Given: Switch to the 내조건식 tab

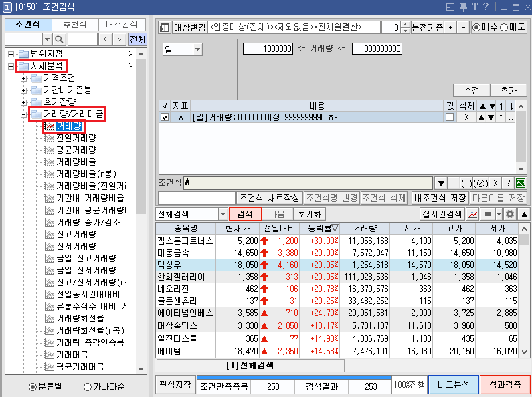Looking at the screenshot, I should tap(122, 24).
